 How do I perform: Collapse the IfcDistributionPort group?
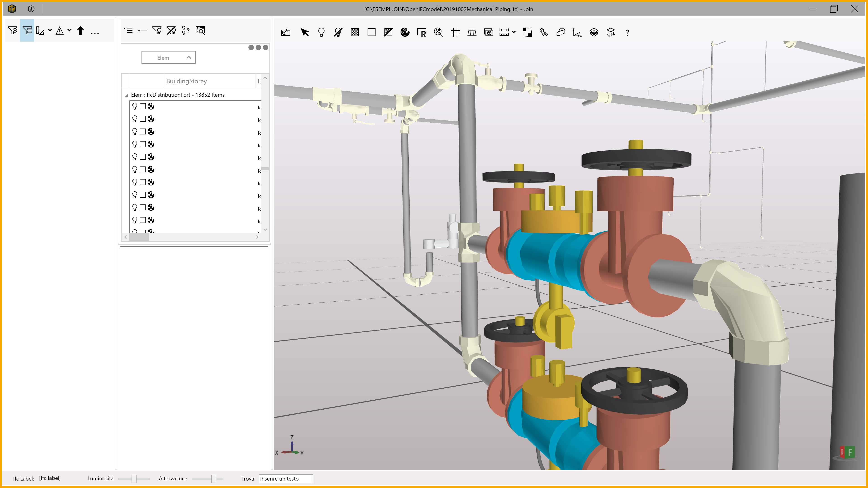(127, 95)
